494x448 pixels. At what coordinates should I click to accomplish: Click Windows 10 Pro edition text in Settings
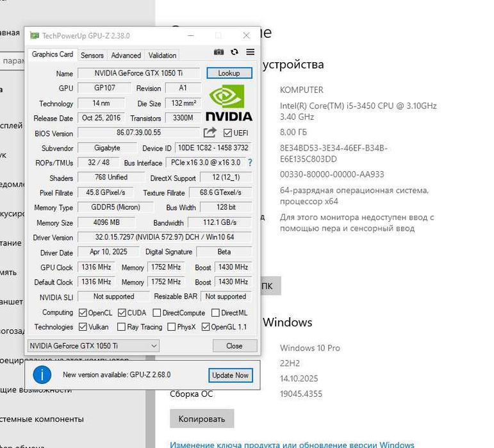[x=310, y=348]
